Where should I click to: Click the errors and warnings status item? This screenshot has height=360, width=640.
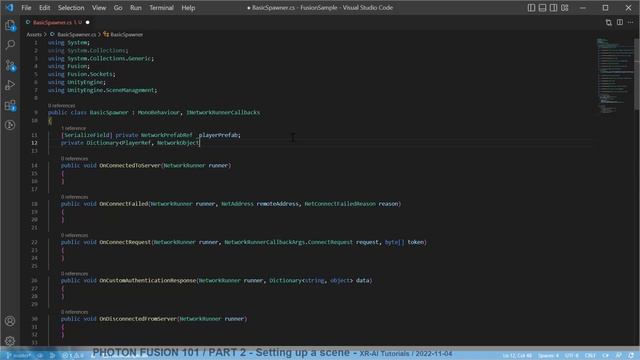click(x=73, y=356)
